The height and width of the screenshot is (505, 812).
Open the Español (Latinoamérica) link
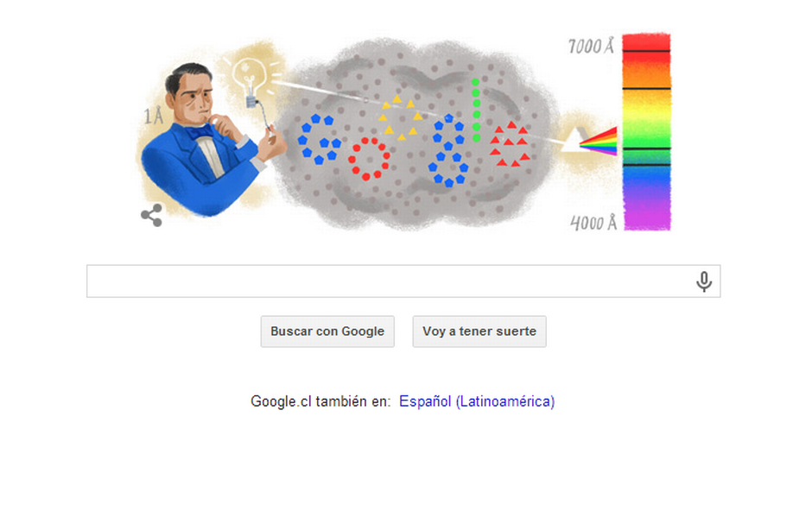click(477, 401)
